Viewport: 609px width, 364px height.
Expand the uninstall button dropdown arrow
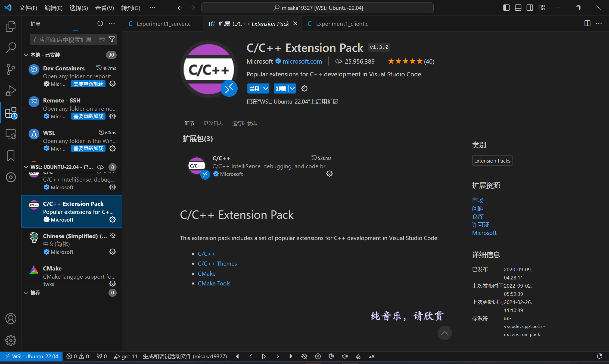click(x=292, y=88)
